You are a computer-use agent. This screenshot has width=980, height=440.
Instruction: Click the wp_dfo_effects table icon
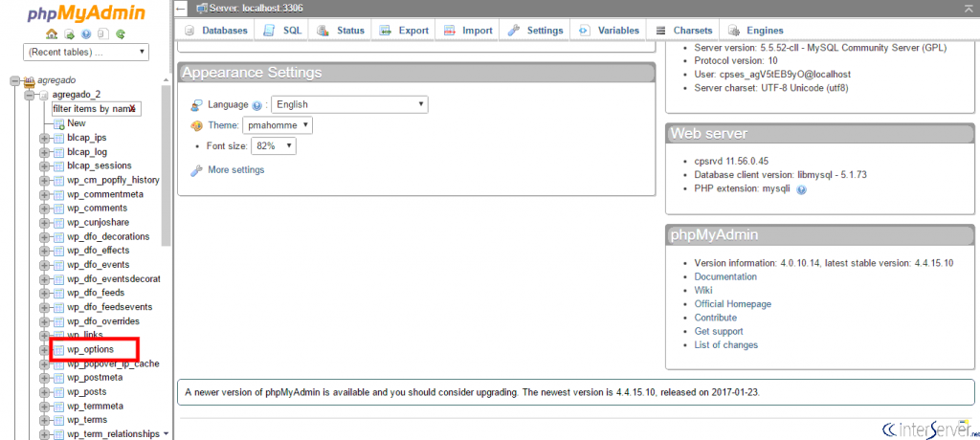pyautogui.click(x=58, y=251)
